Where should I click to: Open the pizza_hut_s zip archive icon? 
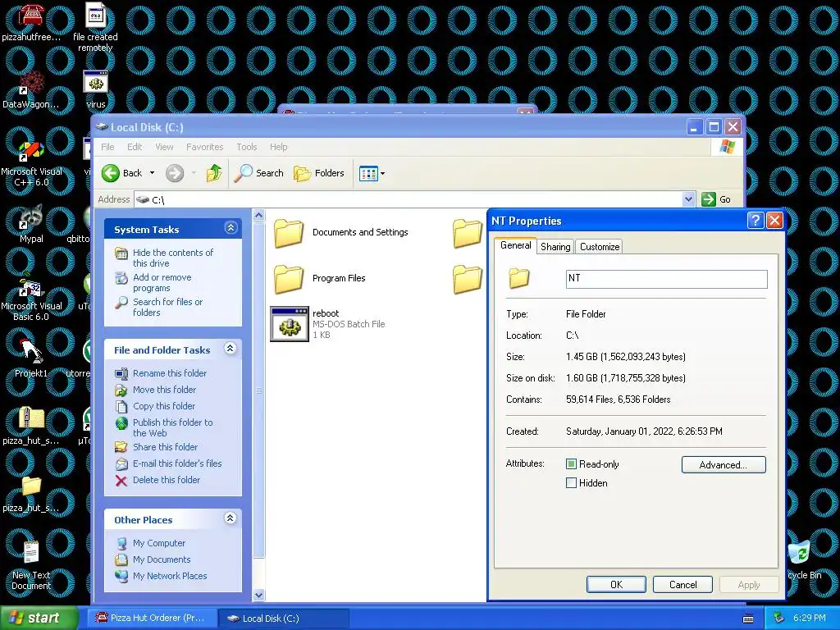(31, 426)
